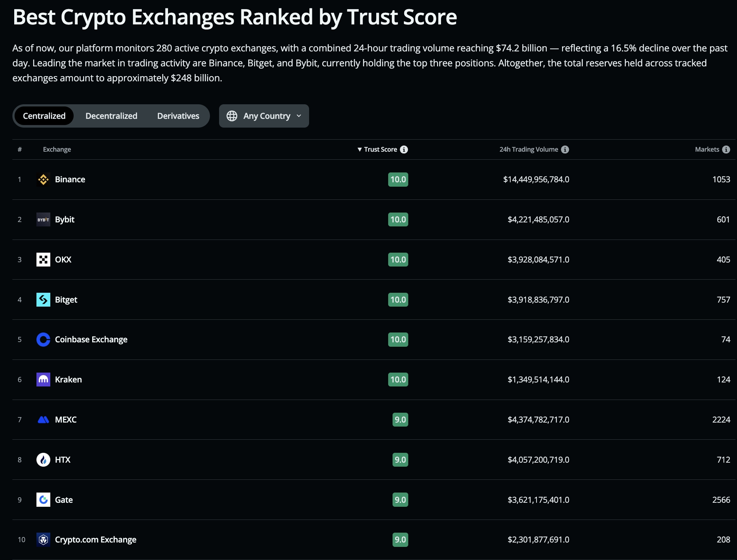Switch to the Derivatives tab
Viewport: 737px width, 560px height.
[x=178, y=116]
